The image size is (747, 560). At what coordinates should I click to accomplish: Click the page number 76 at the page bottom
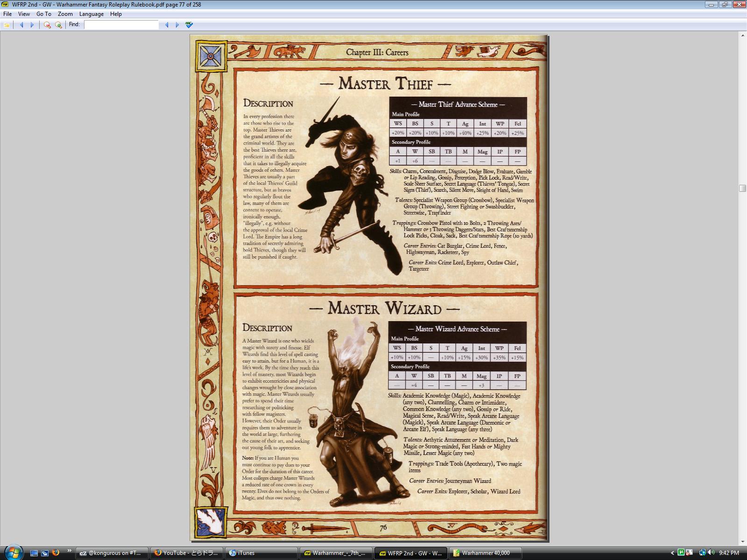tap(383, 527)
